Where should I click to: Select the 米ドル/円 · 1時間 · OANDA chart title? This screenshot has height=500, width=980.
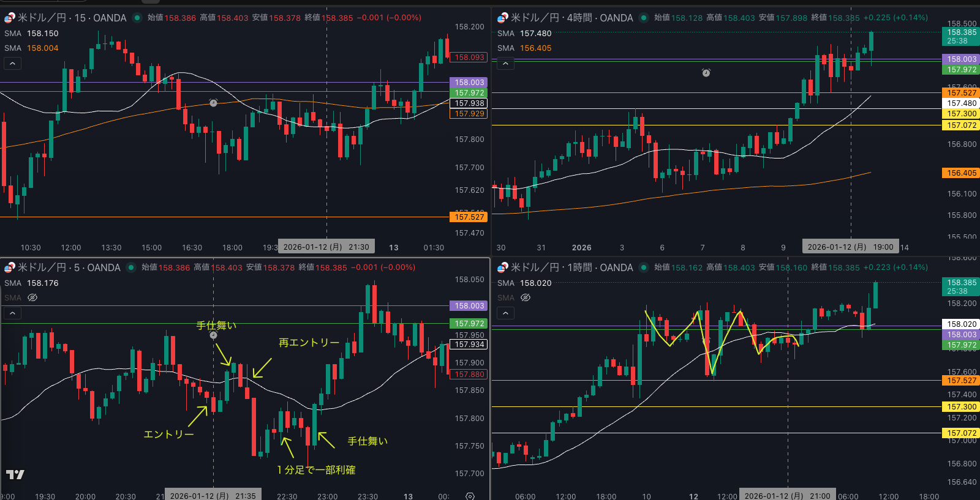[x=571, y=267]
